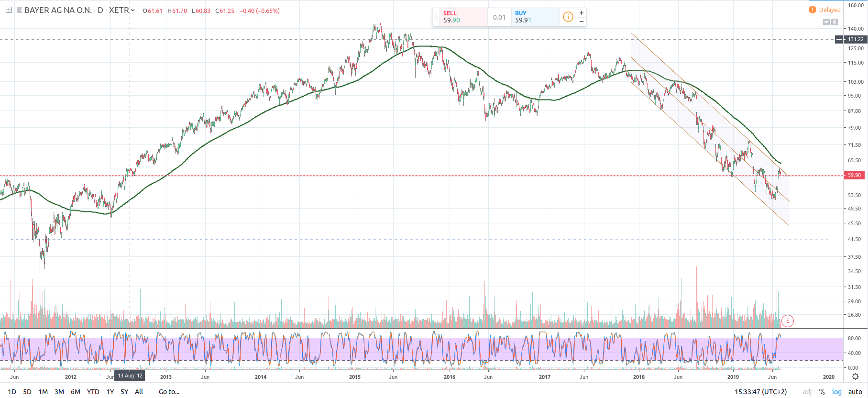868x398 pixels.
Task: Select the 5D time range
Action: [x=27, y=392]
